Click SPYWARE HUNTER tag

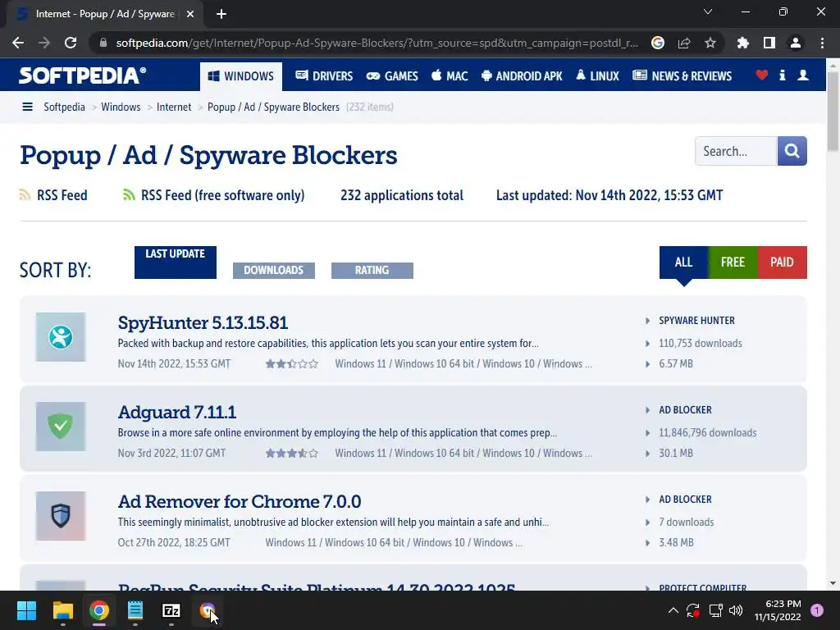(696, 321)
